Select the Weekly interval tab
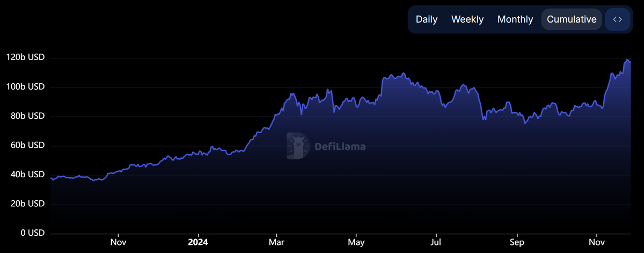Image resolution: width=644 pixels, height=253 pixels. 467,19
